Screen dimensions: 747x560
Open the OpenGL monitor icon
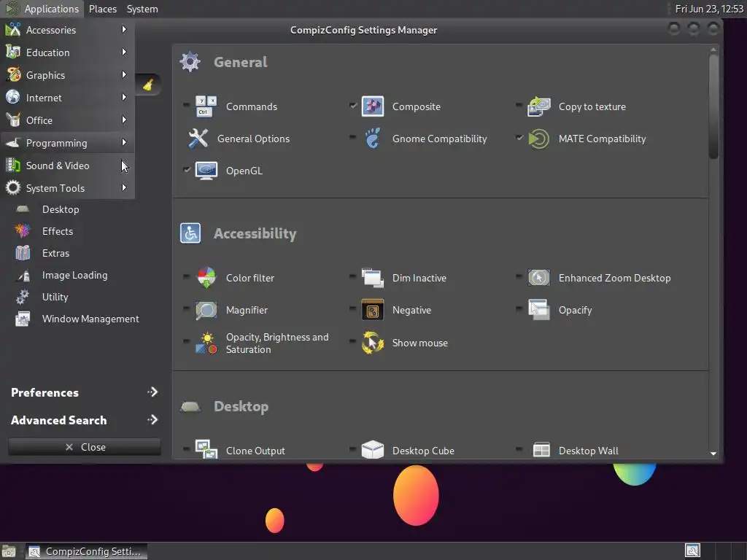206,171
